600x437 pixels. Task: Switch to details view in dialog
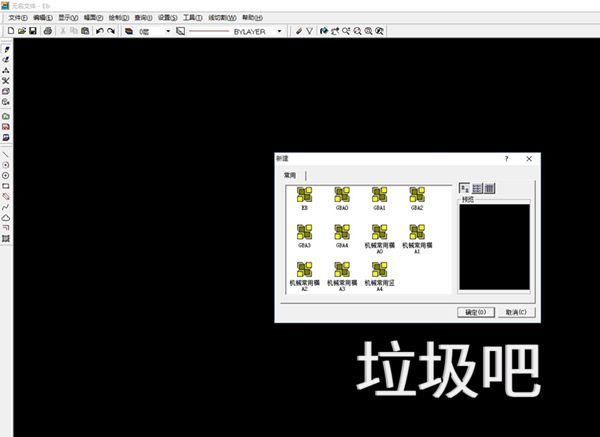[489, 187]
